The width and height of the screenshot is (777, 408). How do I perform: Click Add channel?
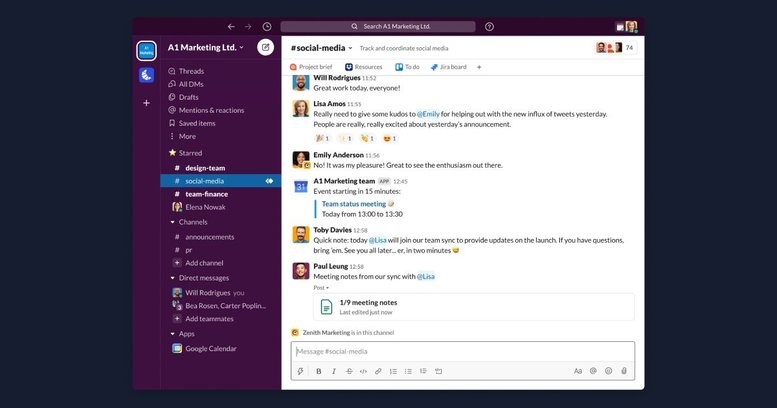[x=198, y=263]
